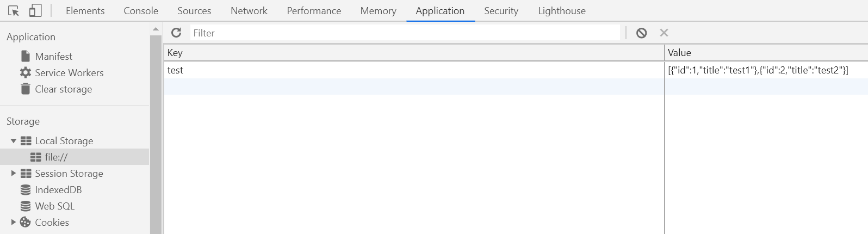Viewport: 868px width, 234px height.
Task: Click the delete selected entry X icon
Action: pyautogui.click(x=664, y=33)
